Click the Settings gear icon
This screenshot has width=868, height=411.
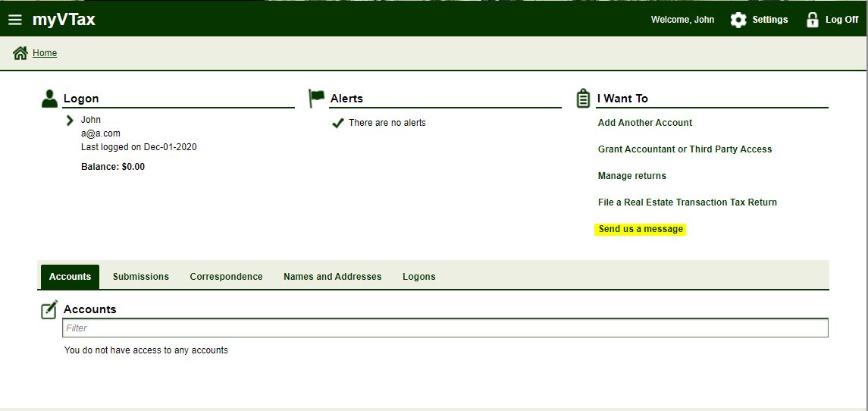738,20
